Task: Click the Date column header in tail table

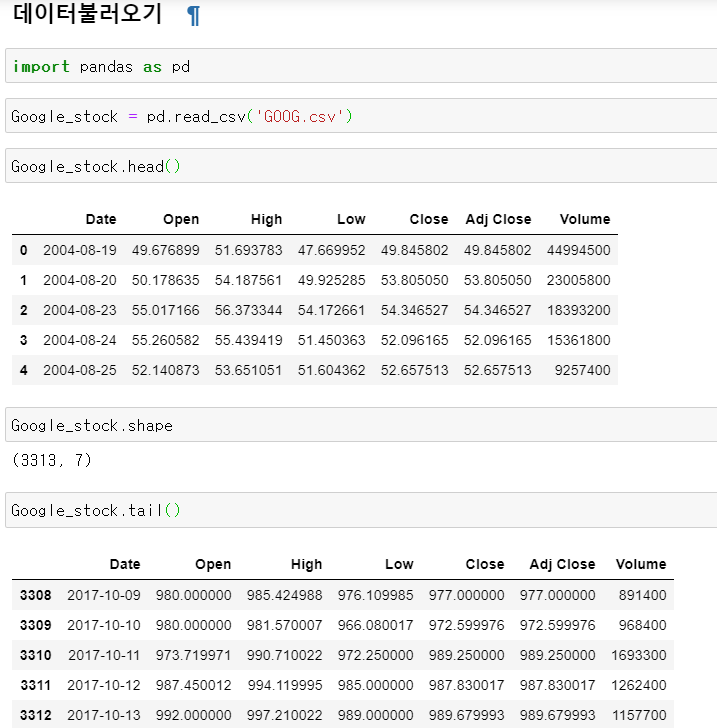Action: (125, 564)
